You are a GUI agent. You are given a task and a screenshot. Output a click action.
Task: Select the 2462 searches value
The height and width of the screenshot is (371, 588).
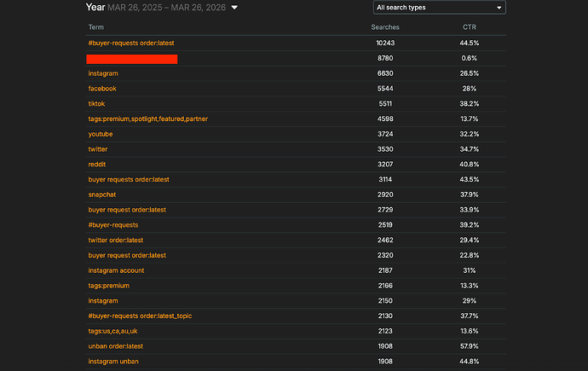tap(385, 240)
